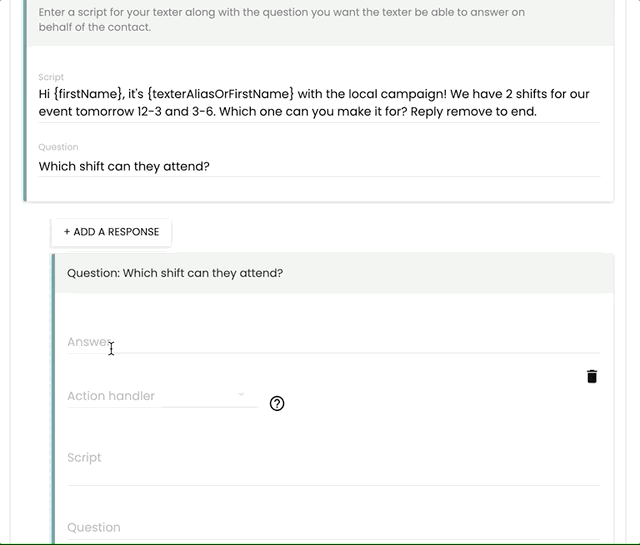The image size is (640, 545).
Task: Expand the Action handler dropdown
Action: coord(209,395)
